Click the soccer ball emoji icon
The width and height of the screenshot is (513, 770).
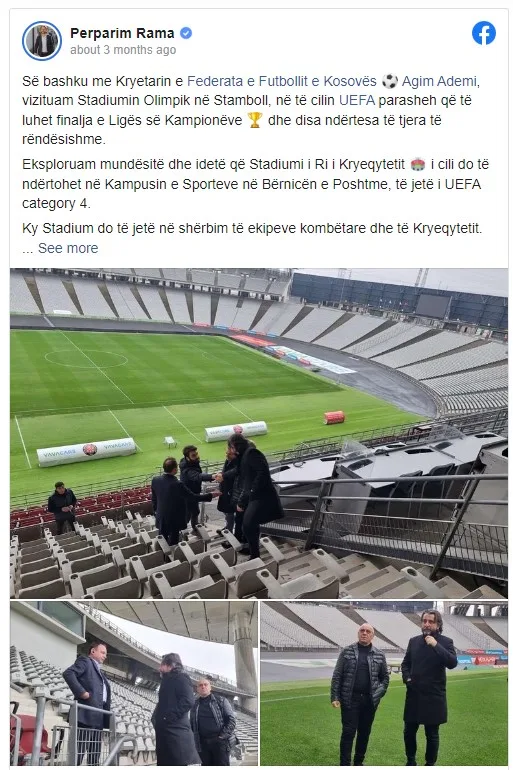click(390, 81)
